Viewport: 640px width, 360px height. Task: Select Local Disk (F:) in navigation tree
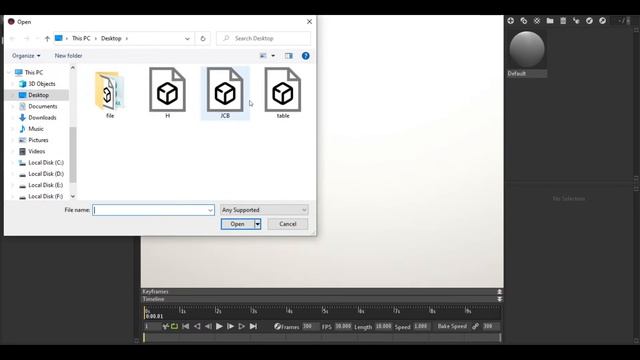[46, 196]
